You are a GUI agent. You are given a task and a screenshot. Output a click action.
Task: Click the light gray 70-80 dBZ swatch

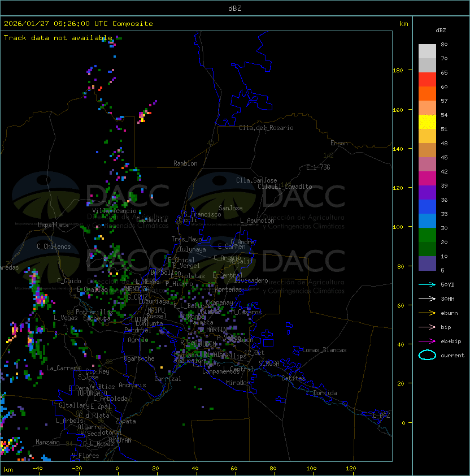click(427, 51)
